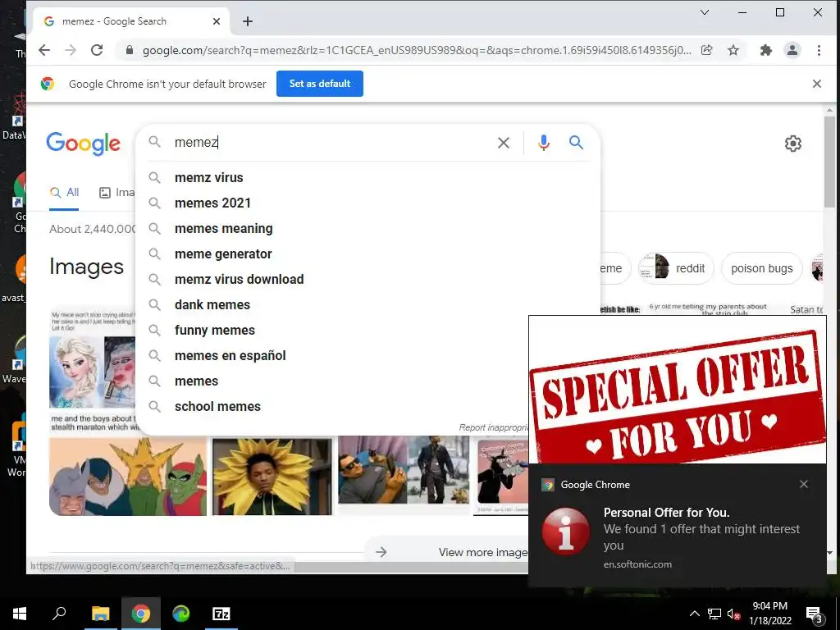
Task: Click the Special Offer notification image
Action: tap(677, 390)
